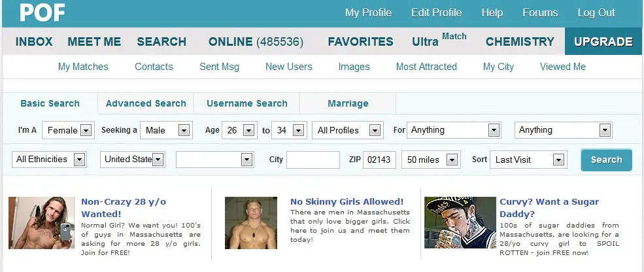
Task: Open Seeking a Male dropdown
Action: click(166, 130)
